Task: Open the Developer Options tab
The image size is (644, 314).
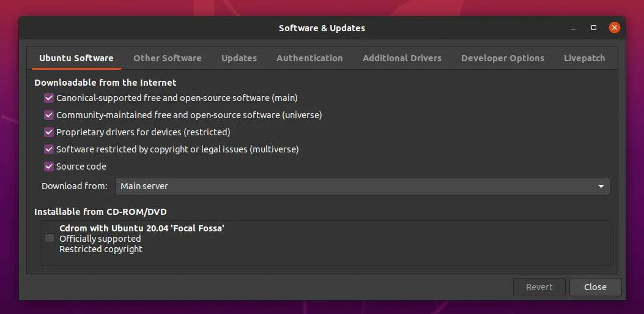Action: [x=502, y=58]
